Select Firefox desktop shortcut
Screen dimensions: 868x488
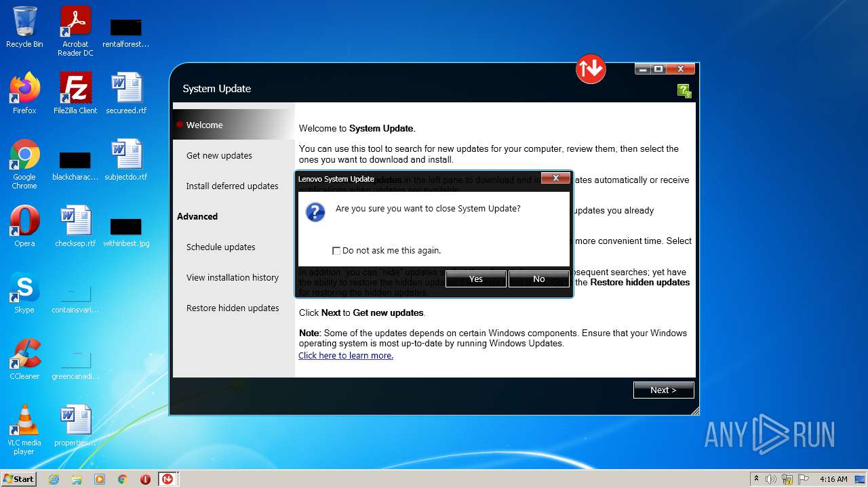point(24,94)
